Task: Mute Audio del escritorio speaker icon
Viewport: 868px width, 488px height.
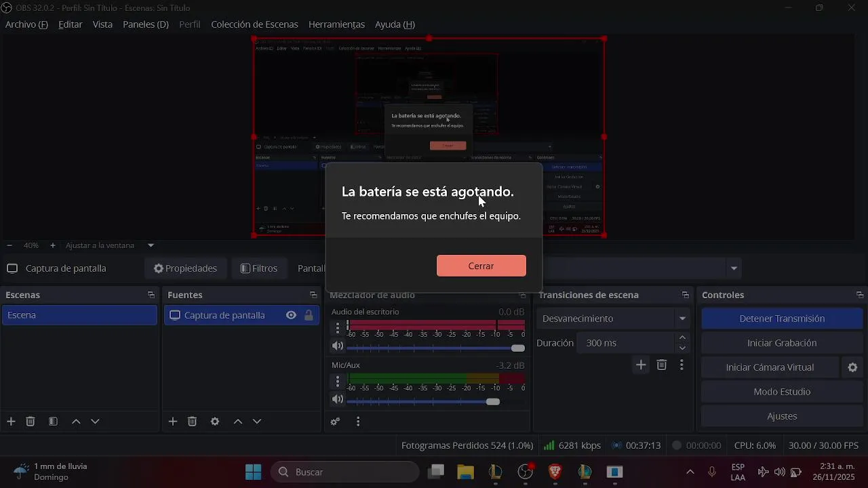Action: (337, 346)
